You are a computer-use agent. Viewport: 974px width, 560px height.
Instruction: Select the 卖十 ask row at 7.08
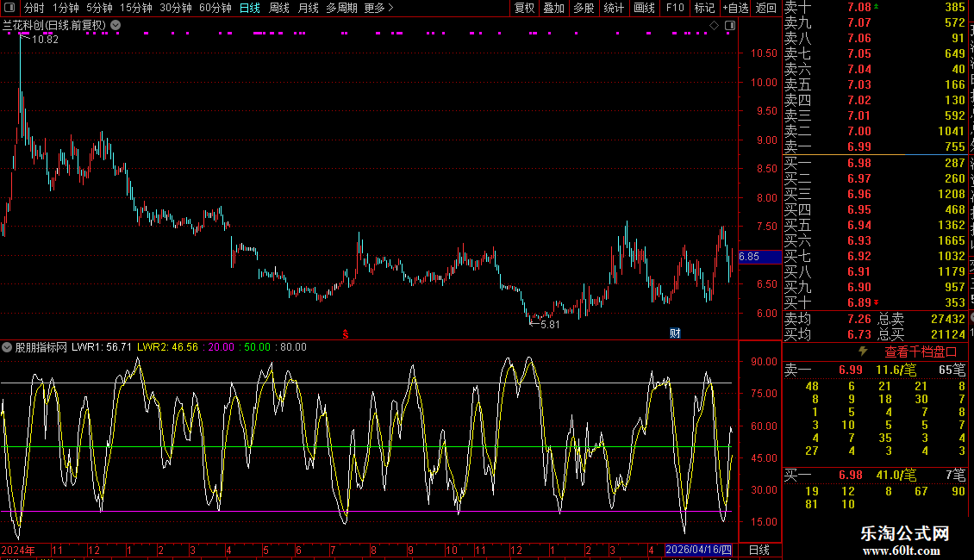coord(875,7)
